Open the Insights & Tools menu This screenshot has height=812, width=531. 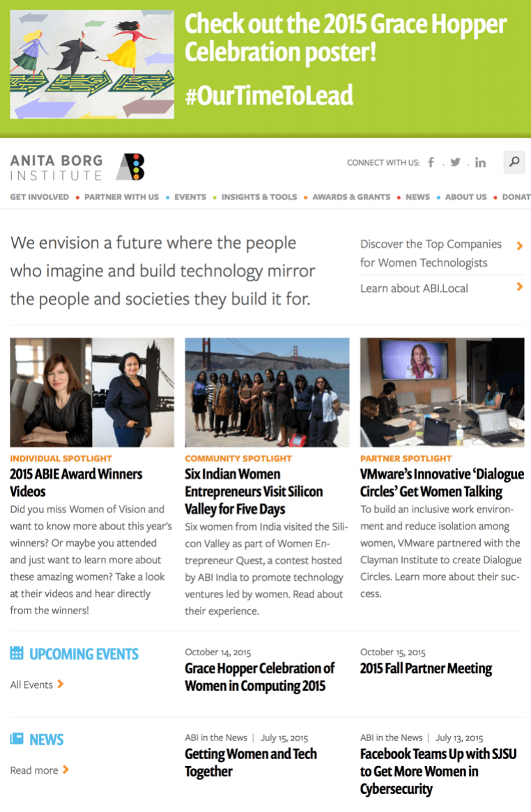[x=259, y=197]
